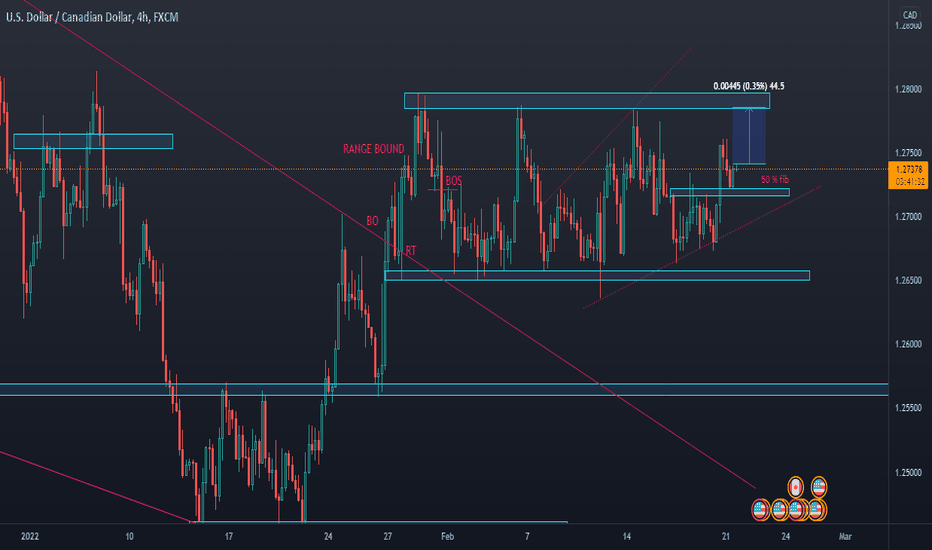Select the 50 % fib text label
Screen dimensions: 932x550
[x=774, y=180]
